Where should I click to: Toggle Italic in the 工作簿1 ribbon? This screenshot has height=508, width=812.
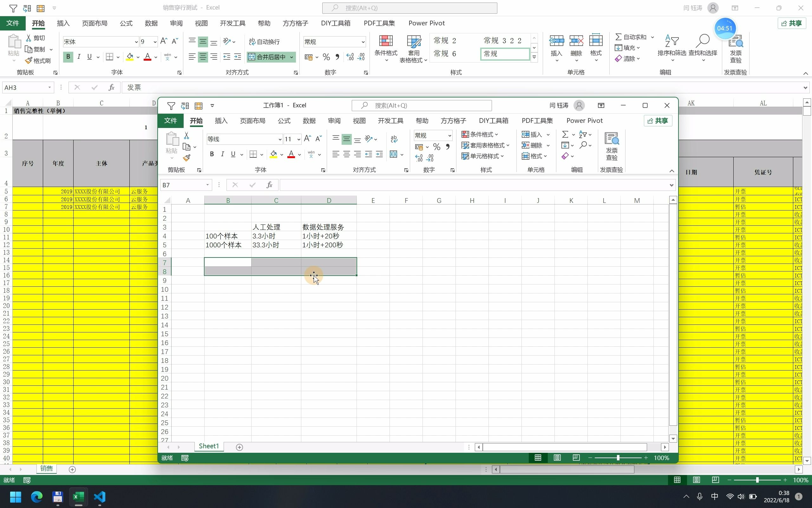tap(222, 154)
